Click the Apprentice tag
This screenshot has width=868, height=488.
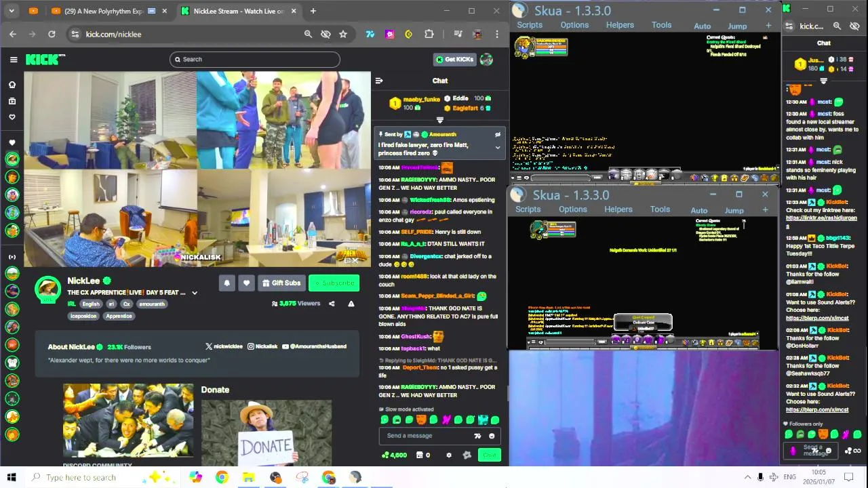(119, 316)
